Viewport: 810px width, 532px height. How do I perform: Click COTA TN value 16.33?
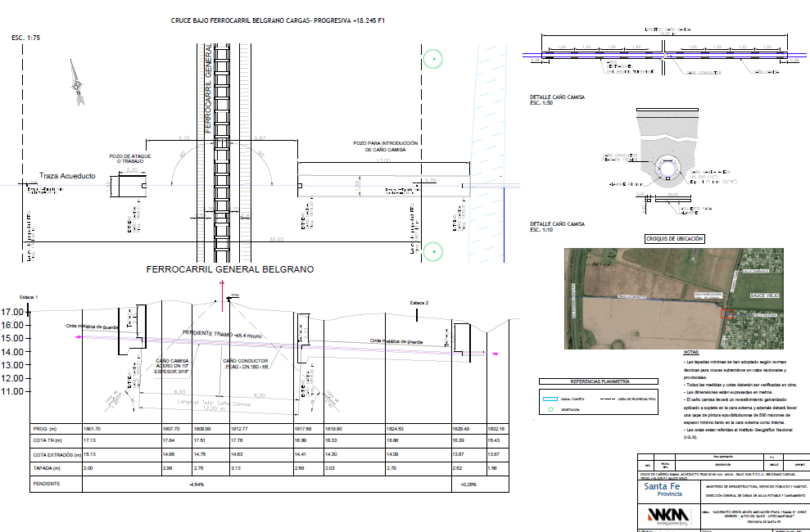tap(331, 440)
